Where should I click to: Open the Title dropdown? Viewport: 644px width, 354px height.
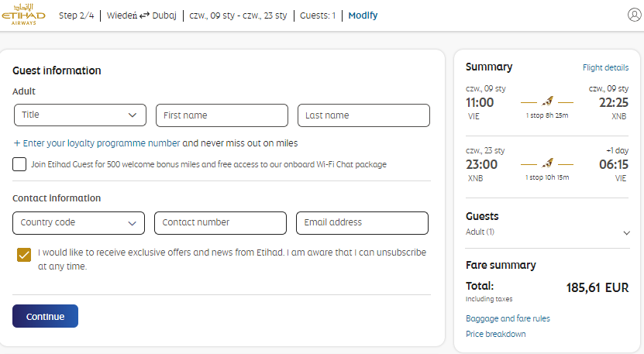pyautogui.click(x=80, y=115)
